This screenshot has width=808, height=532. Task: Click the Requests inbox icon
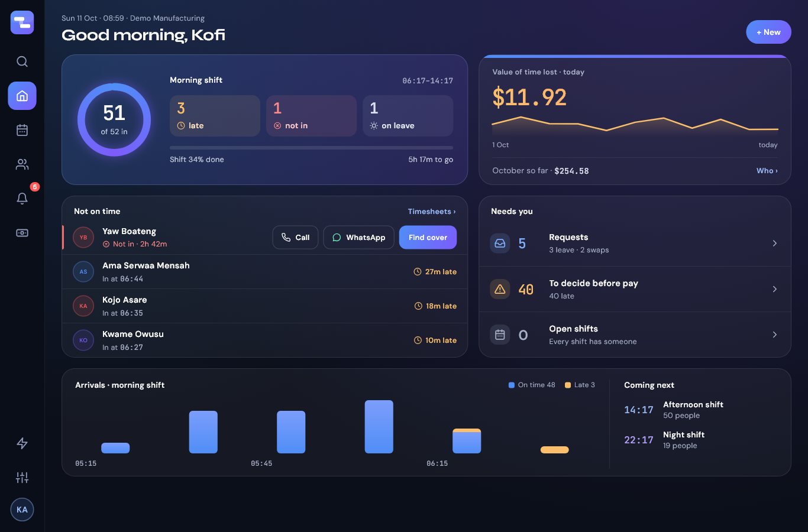tap(500, 244)
